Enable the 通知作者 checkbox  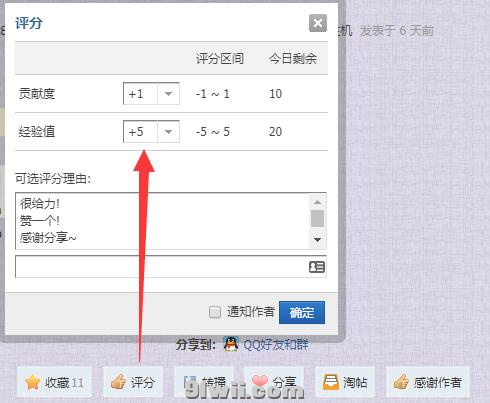215,312
